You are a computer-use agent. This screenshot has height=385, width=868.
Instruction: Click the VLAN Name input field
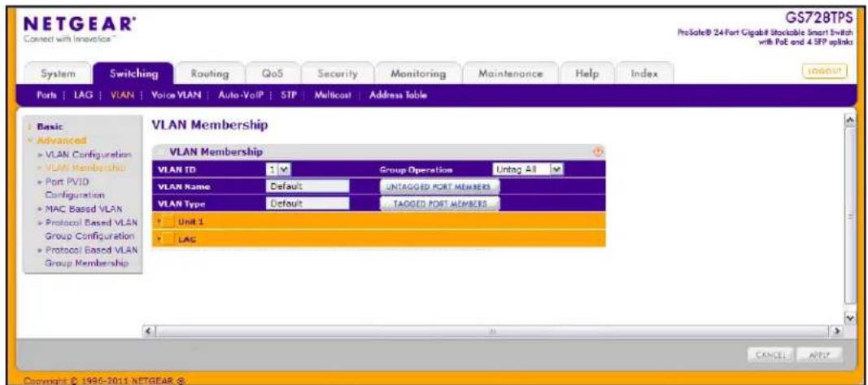point(308,186)
